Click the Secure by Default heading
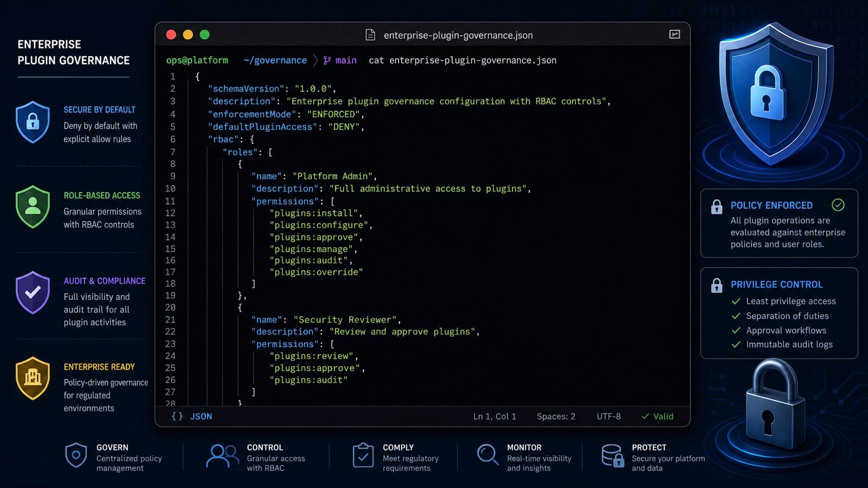The width and height of the screenshot is (868, 488). pyautogui.click(x=100, y=110)
